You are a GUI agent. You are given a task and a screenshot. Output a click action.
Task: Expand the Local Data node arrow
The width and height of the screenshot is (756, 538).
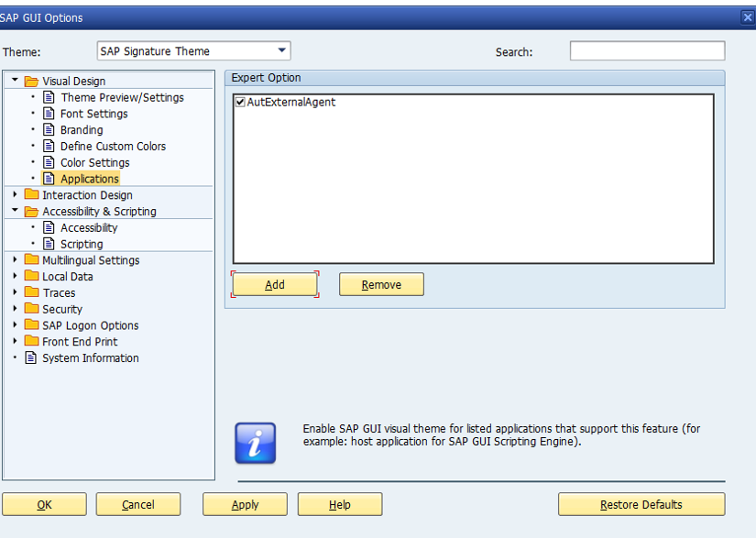pyautogui.click(x=15, y=276)
